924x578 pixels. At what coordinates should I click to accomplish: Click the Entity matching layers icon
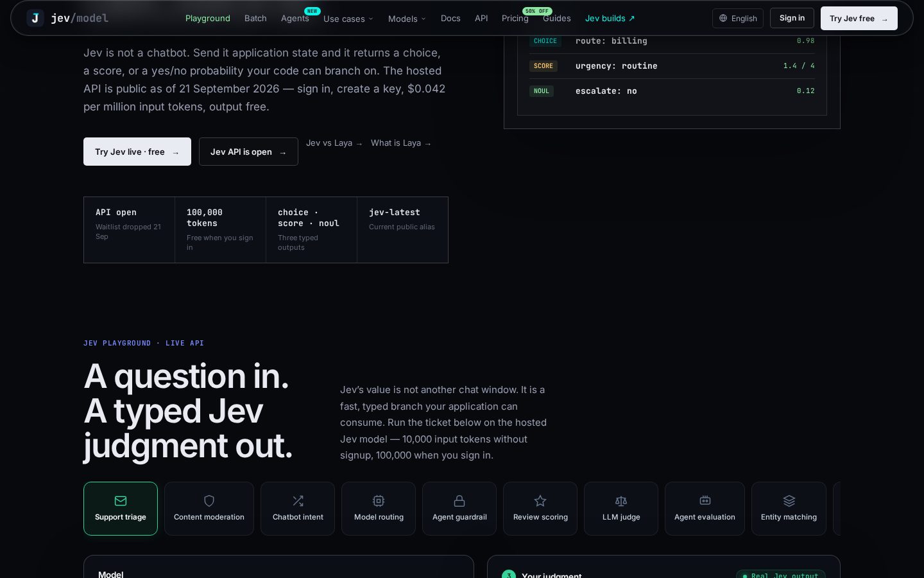(x=789, y=501)
